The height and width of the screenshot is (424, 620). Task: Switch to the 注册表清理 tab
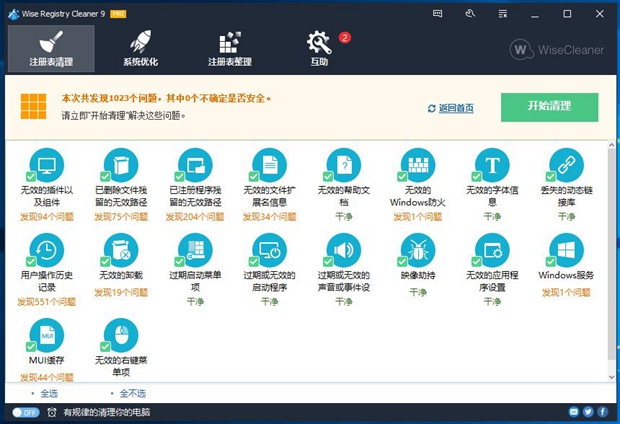click(x=51, y=49)
